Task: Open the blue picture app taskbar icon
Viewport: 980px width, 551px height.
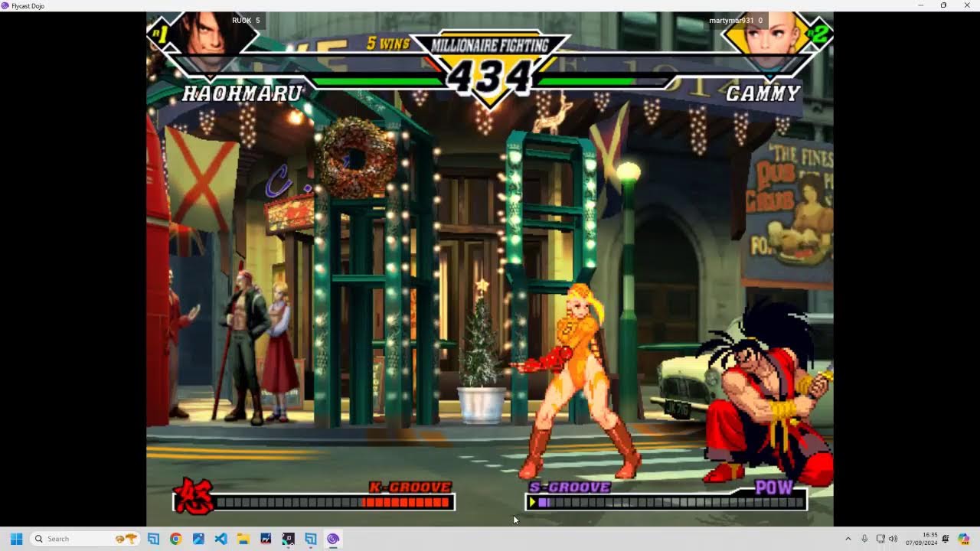Action: (x=198, y=539)
